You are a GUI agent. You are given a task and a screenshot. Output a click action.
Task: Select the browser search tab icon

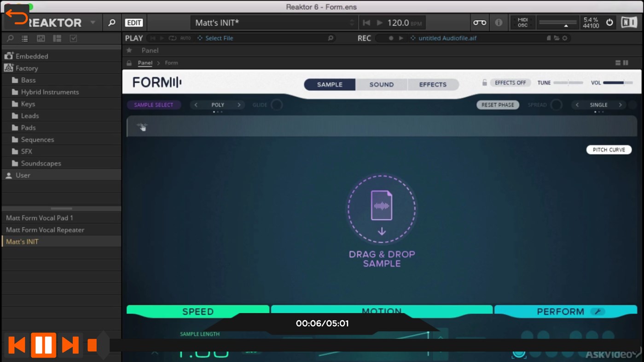(10, 39)
